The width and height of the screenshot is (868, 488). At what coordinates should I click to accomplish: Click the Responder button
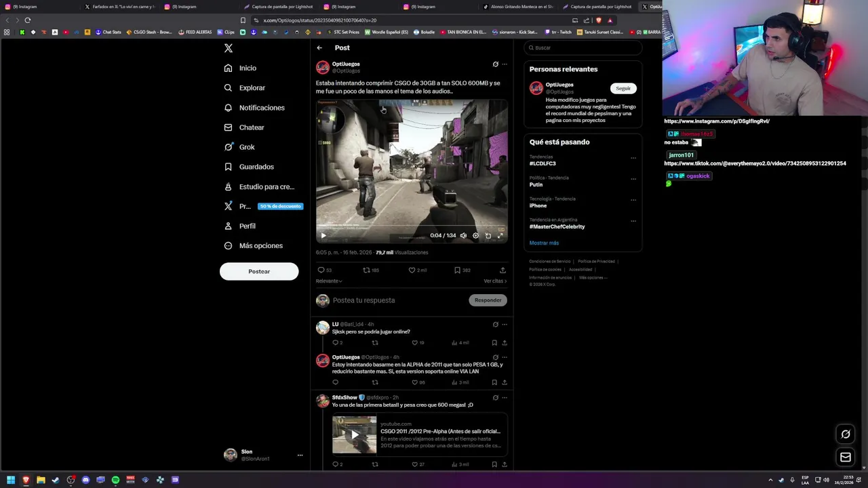tap(488, 300)
